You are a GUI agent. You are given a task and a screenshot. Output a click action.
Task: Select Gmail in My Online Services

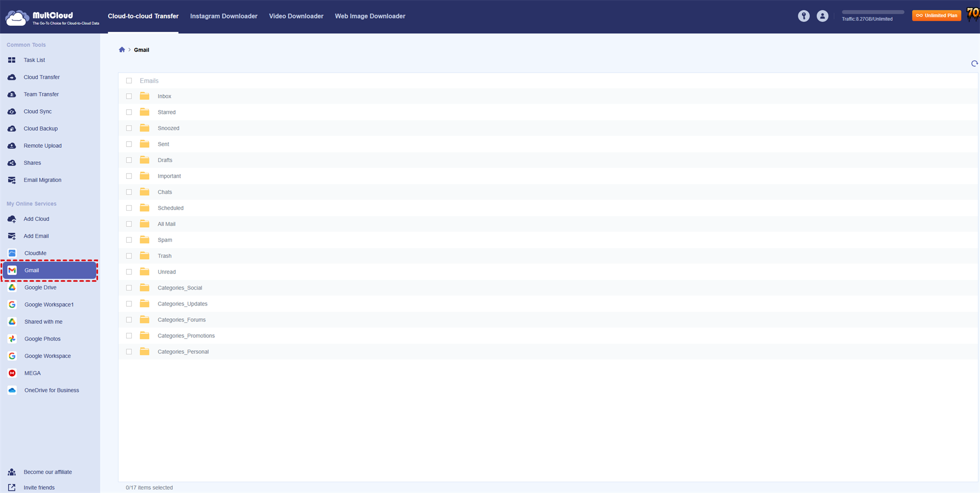pyautogui.click(x=49, y=270)
